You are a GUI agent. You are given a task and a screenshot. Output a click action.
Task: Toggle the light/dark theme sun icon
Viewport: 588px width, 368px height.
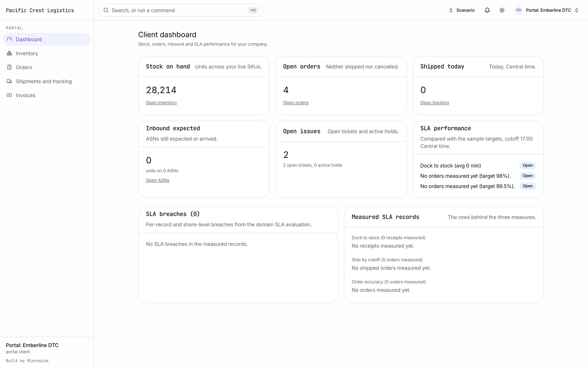(502, 10)
